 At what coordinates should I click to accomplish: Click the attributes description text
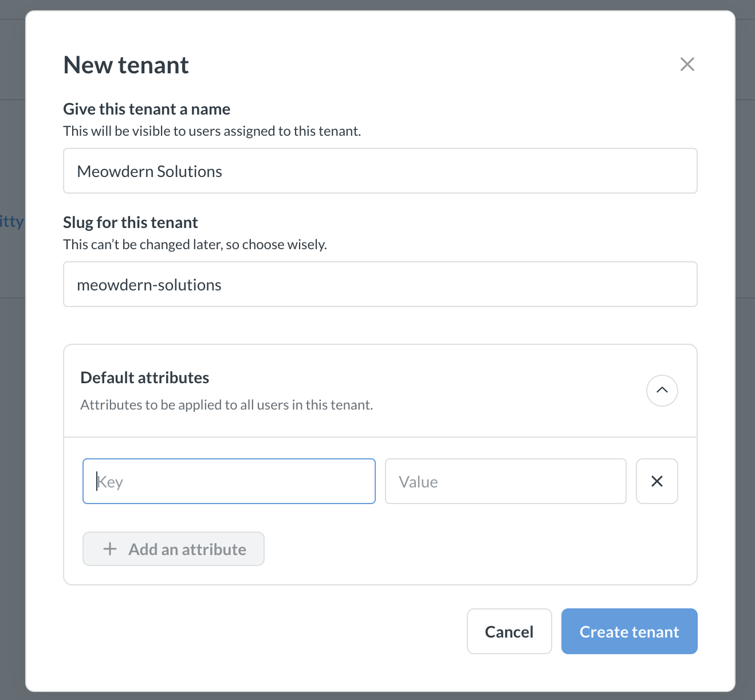[226, 404]
